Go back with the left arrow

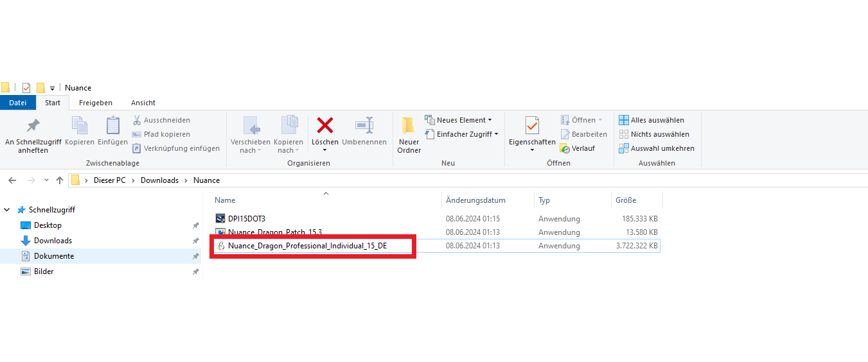click(x=12, y=180)
